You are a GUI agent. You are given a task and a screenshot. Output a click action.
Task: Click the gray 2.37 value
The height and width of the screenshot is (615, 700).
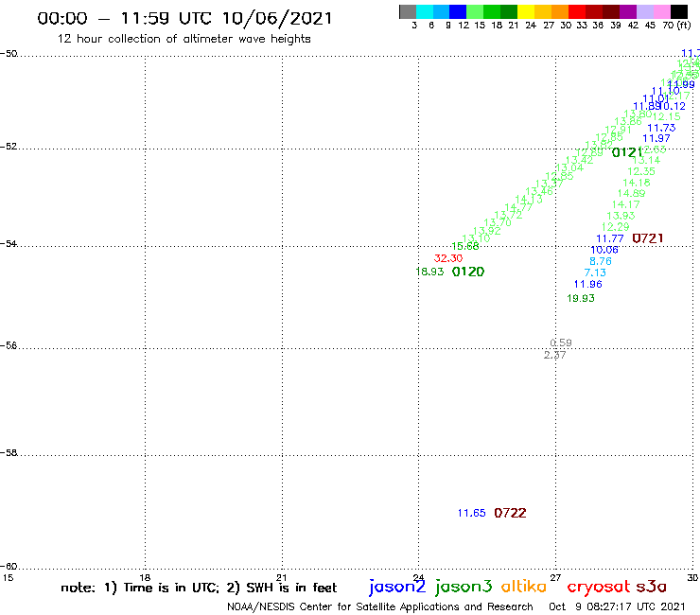(555, 355)
